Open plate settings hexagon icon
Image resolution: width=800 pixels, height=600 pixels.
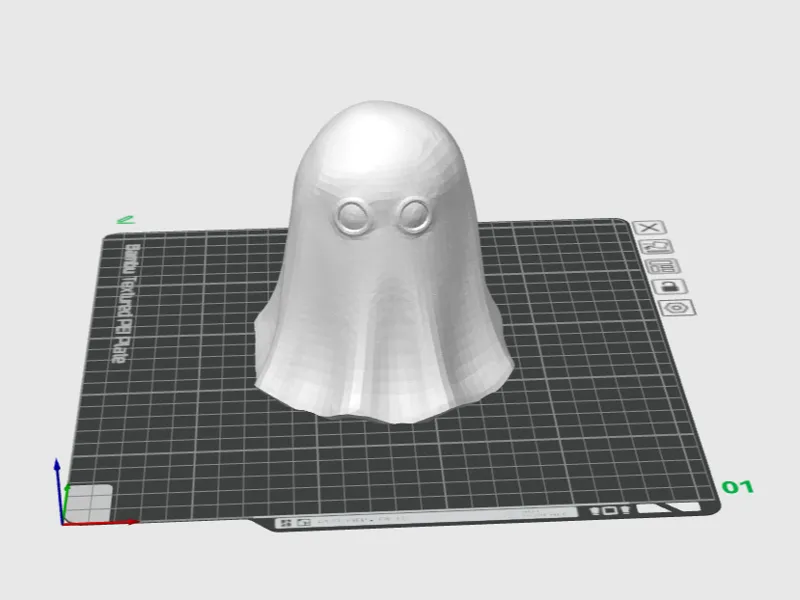678,308
